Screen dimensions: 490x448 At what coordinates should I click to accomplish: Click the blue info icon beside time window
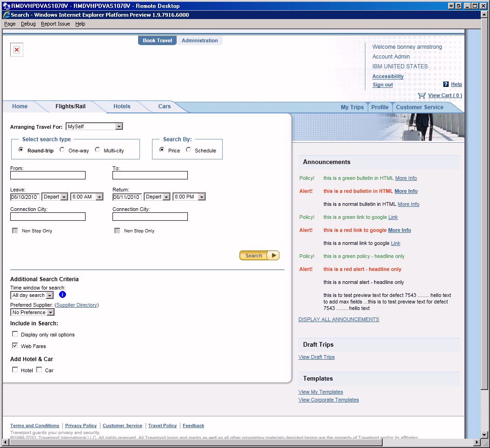(x=63, y=295)
